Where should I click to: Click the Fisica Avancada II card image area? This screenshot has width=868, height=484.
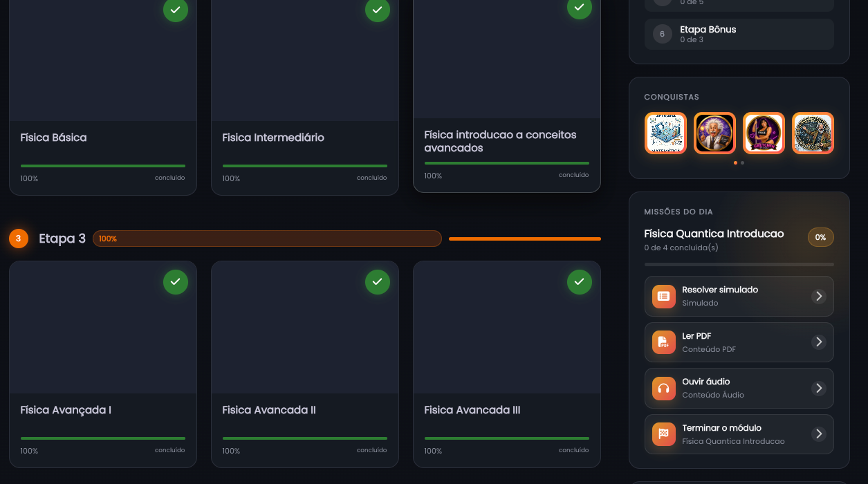click(x=305, y=327)
